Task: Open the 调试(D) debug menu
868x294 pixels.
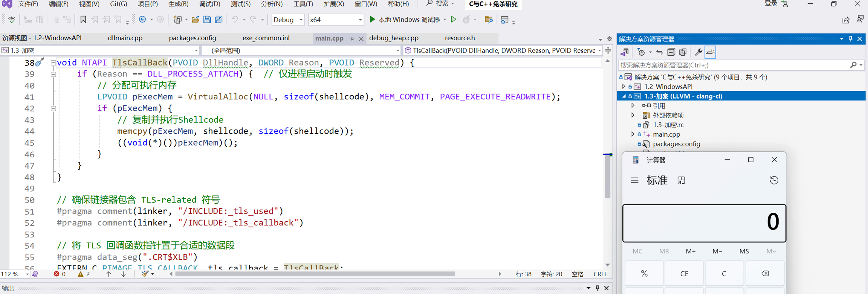Action: pos(209,4)
